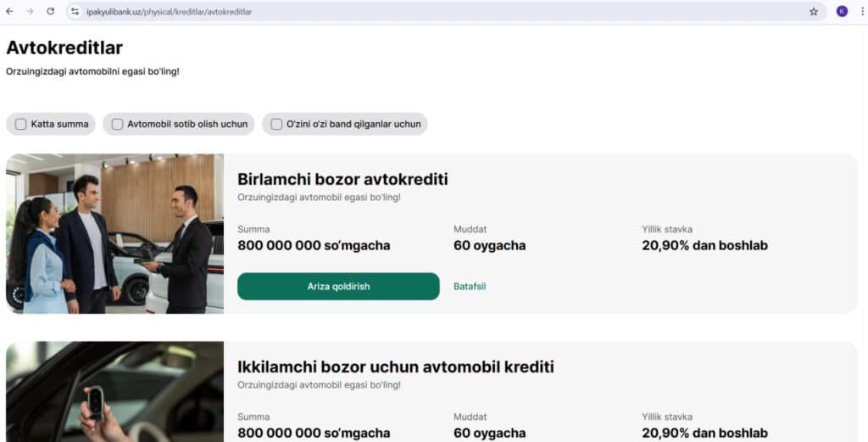Click the Avtokreditlar page heading
The height and width of the screenshot is (442, 868).
click(64, 48)
